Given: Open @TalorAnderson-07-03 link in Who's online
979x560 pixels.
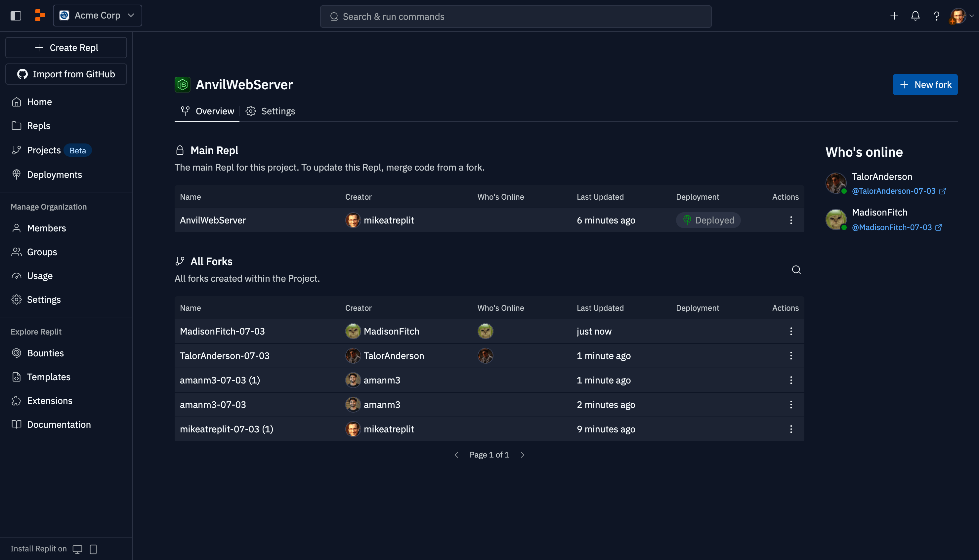Looking at the screenshot, I should tap(899, 191).
